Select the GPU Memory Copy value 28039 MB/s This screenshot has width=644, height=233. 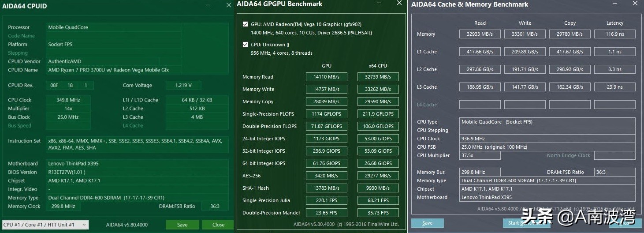[x=326, y=101]
